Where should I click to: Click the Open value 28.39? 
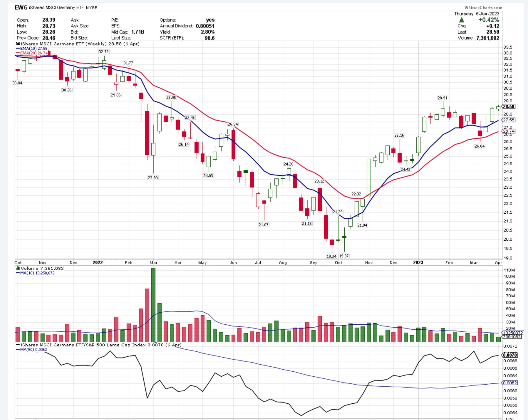coord(49,20)
